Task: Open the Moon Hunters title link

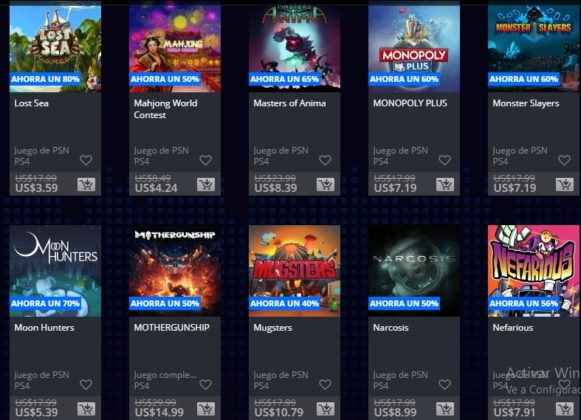Action: coord(44,328)
